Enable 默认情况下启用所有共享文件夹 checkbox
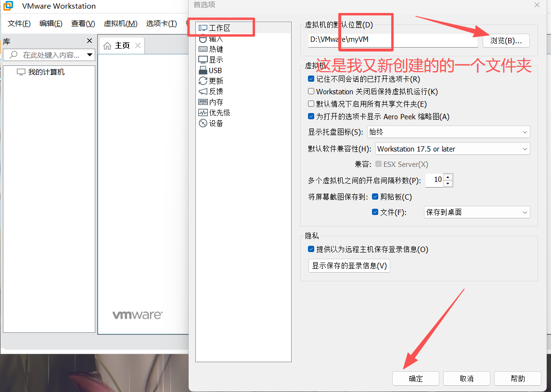The image size is (551, 392). point(311,103)
